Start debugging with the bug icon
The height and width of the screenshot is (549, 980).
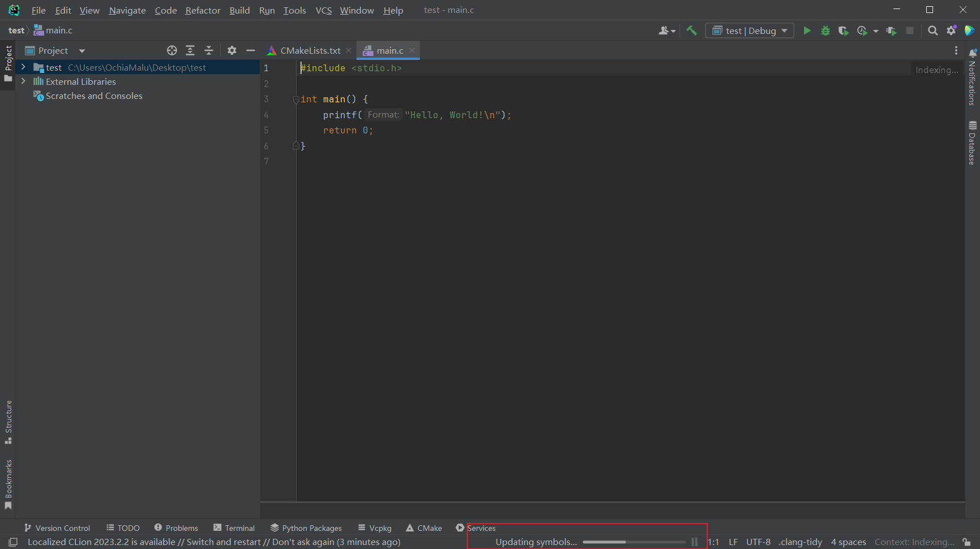[x=826, y=31]
